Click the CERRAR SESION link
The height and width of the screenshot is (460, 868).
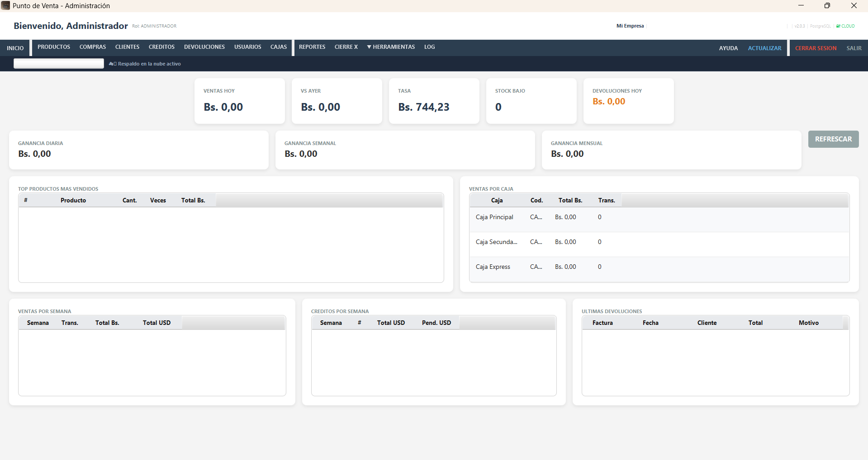pyautogui.click(x=816, y=48)
